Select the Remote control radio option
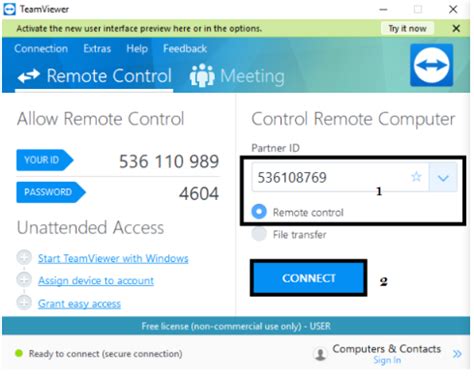The height and width of the screenshot is (377, 474). pos(259,211)
